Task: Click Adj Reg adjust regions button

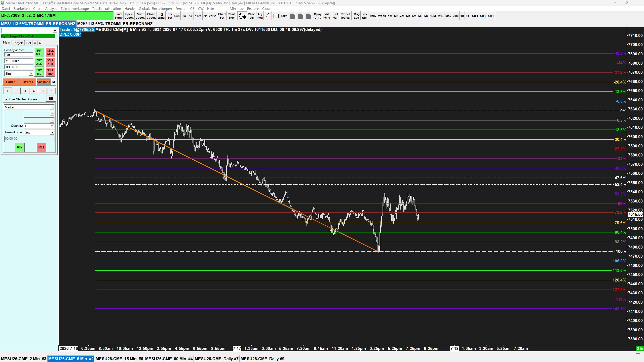Action: click(x=260, y=16)
